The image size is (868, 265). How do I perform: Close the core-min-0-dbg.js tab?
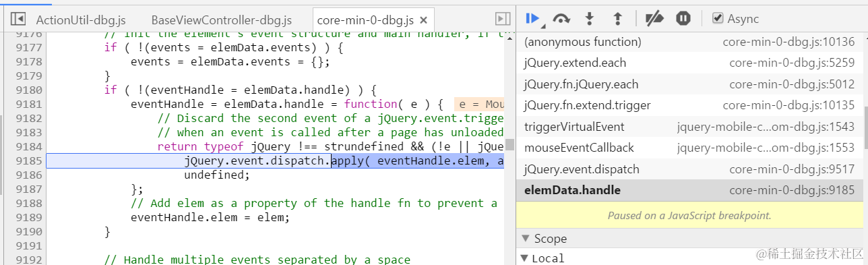423,20
